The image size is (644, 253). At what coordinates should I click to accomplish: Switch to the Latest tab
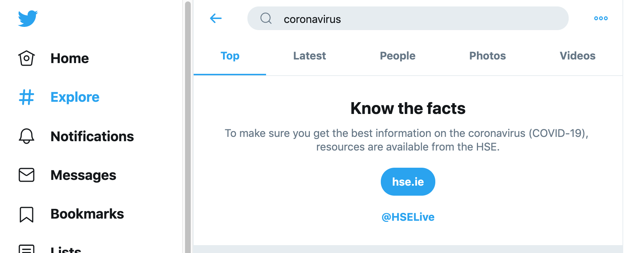(309, 56)
